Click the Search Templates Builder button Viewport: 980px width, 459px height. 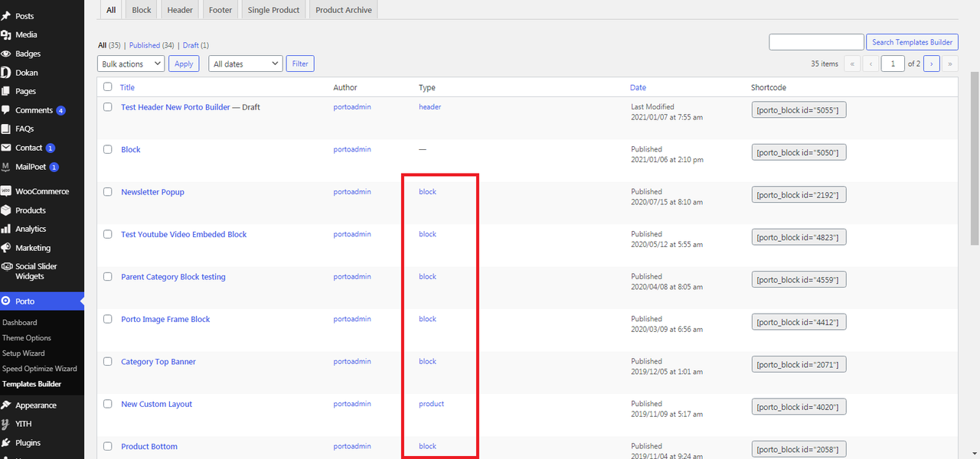click(912, 42)
